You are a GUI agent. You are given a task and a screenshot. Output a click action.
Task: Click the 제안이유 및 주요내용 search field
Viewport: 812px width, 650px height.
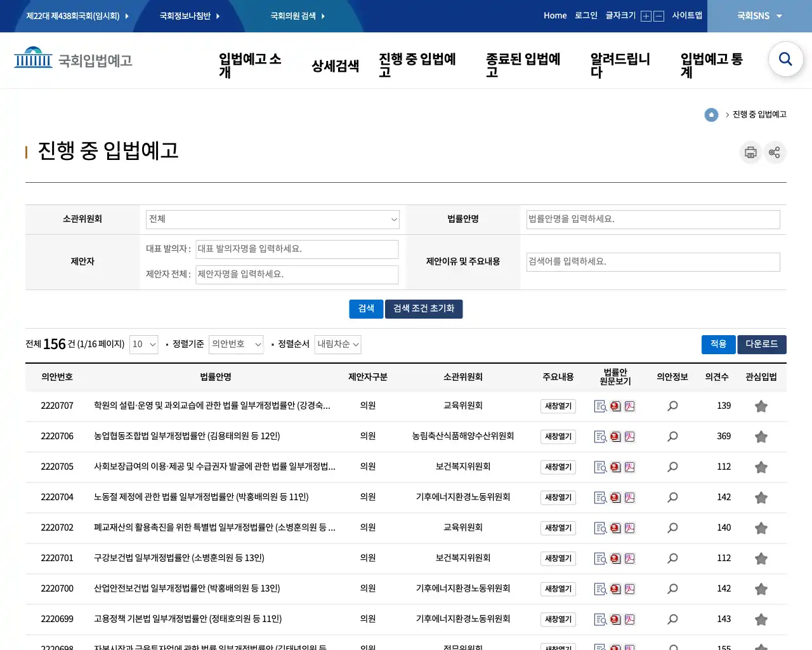[x=653, y=262]
